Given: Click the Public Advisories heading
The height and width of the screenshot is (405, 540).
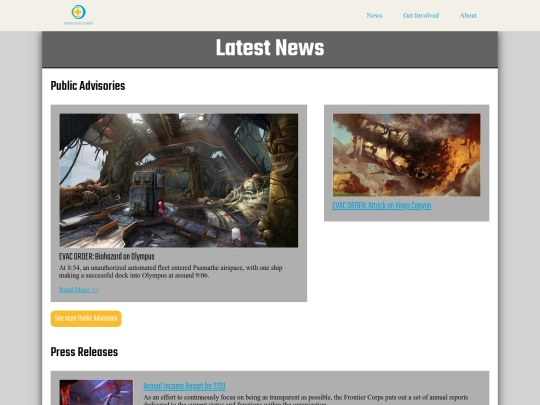Looking at the screenshot, I should 88,86.
